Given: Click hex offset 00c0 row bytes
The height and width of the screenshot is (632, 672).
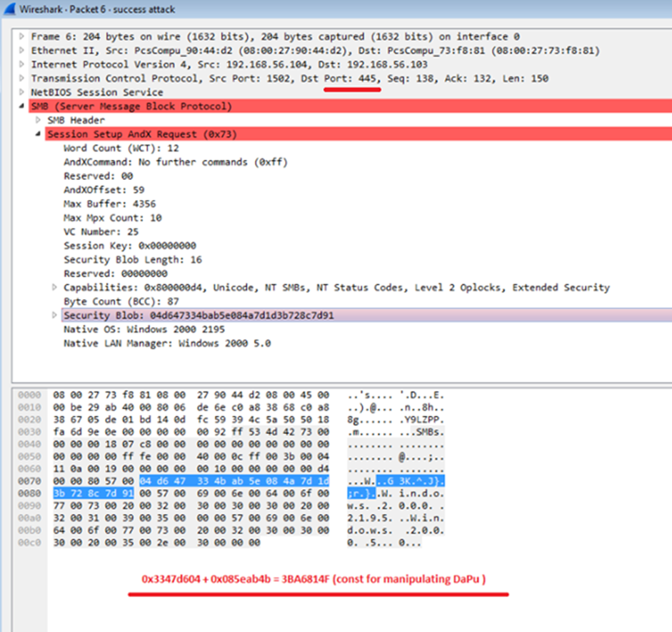Looking at the screenshot, I should tap(156, 543).
